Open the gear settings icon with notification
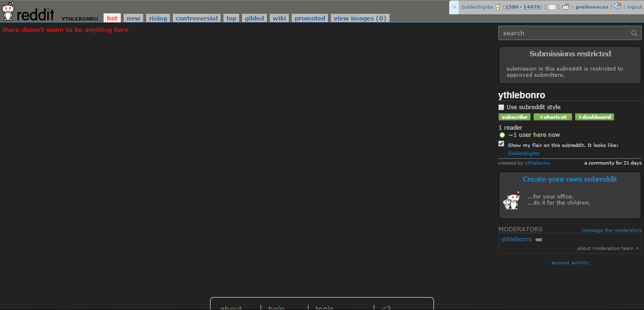 click(618, 7)
